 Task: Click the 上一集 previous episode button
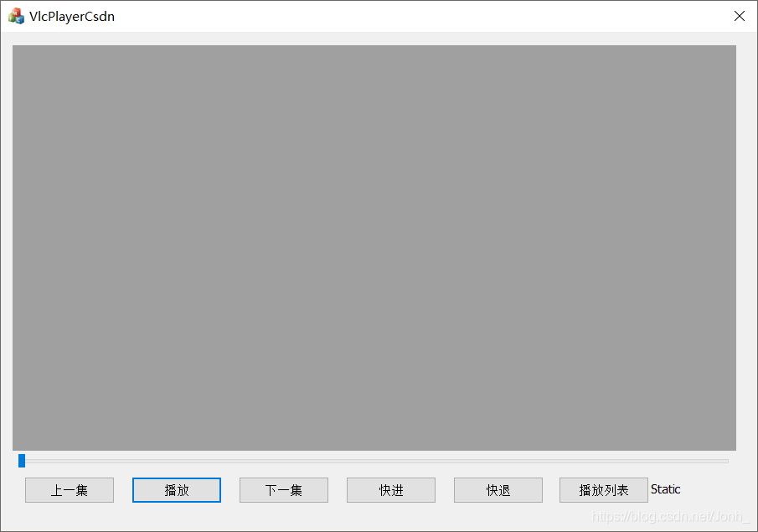pos(70,490)
